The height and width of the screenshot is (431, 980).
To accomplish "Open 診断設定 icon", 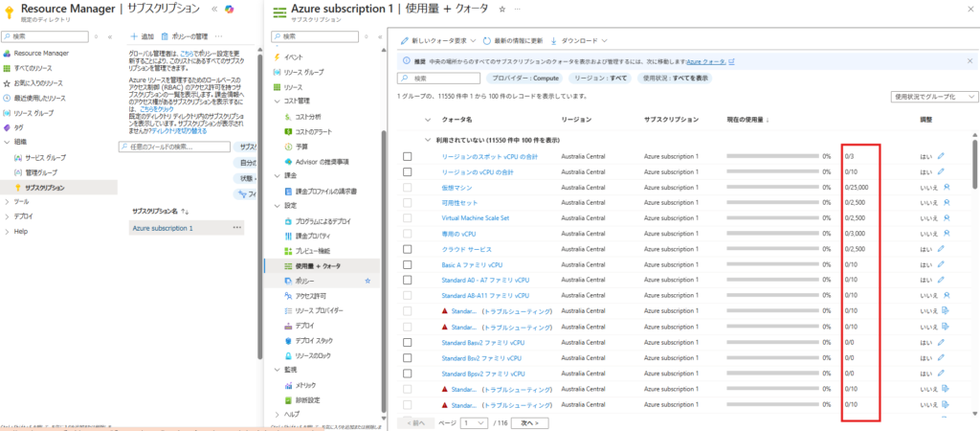I will (x=288, y=399).
